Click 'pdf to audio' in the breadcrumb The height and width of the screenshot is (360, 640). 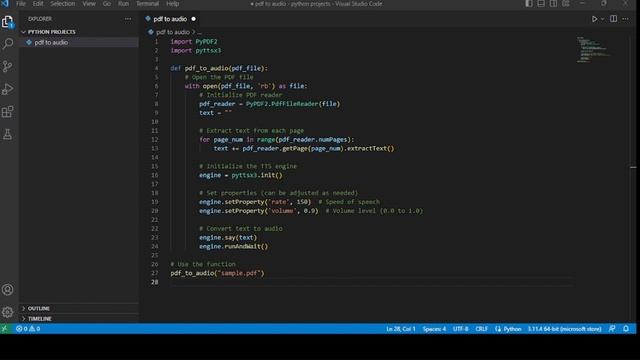173,32
